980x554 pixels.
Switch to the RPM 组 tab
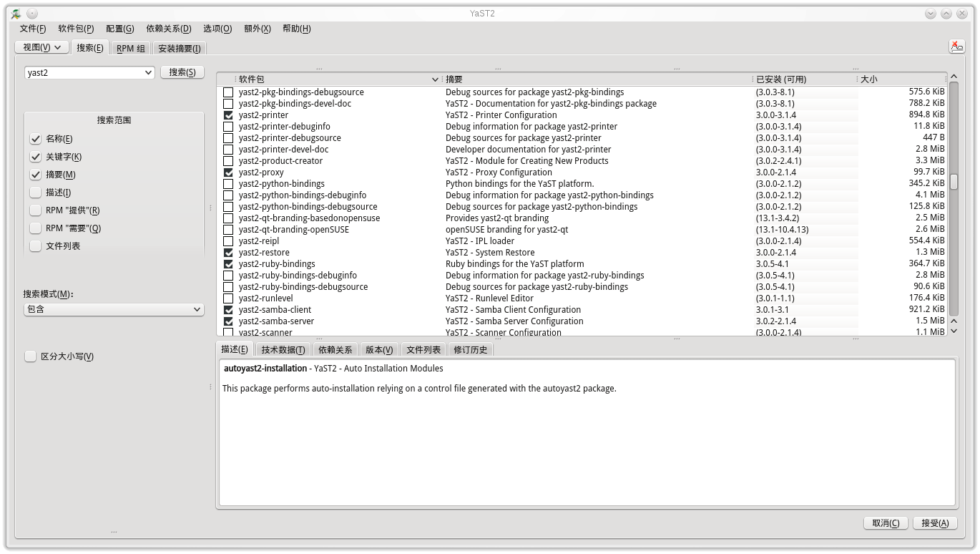pos(131,49)
